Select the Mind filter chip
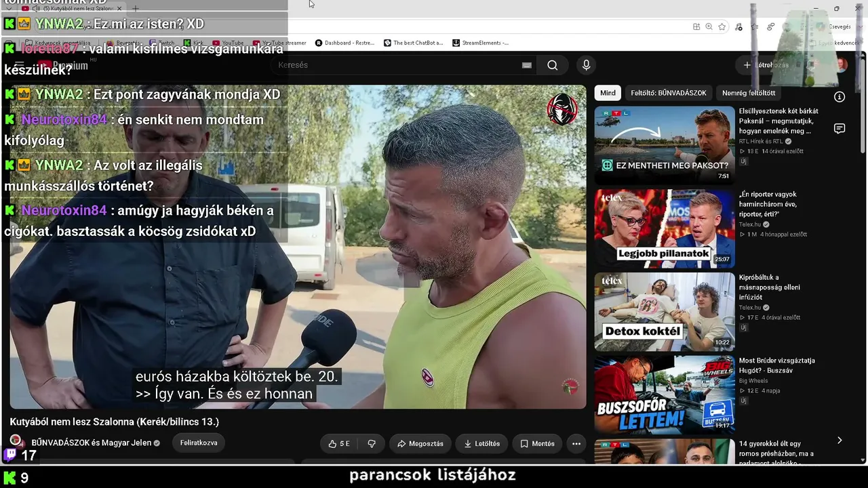Screen dimensions: 868x488 point(608,93)
